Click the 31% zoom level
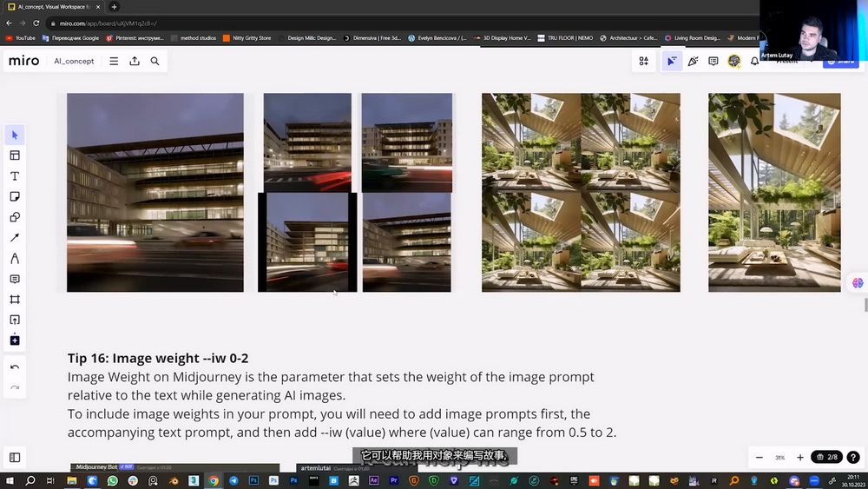The image size is (868, 489). pyautogui.click(x=780, y=458)
